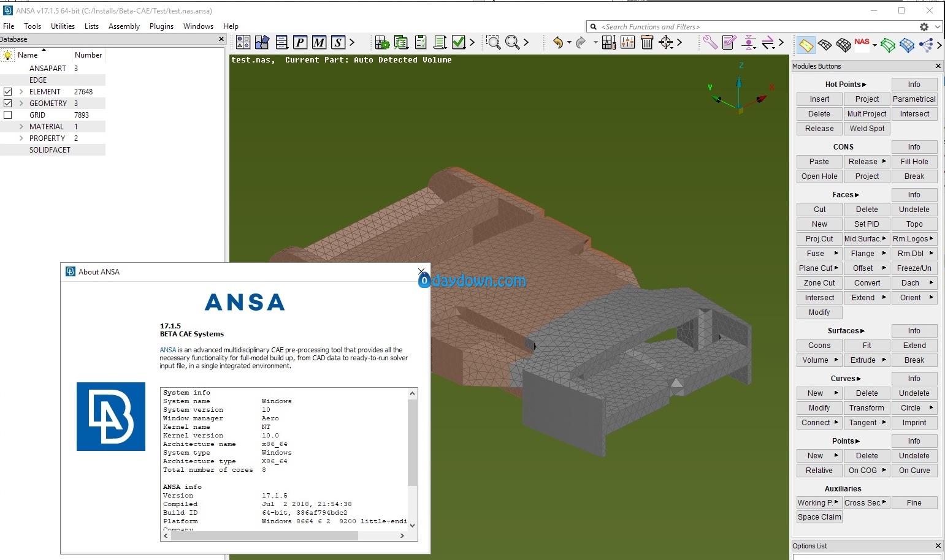Click the Hot Points Info button
The image size is (945, 560).
(x=914, y=85)
